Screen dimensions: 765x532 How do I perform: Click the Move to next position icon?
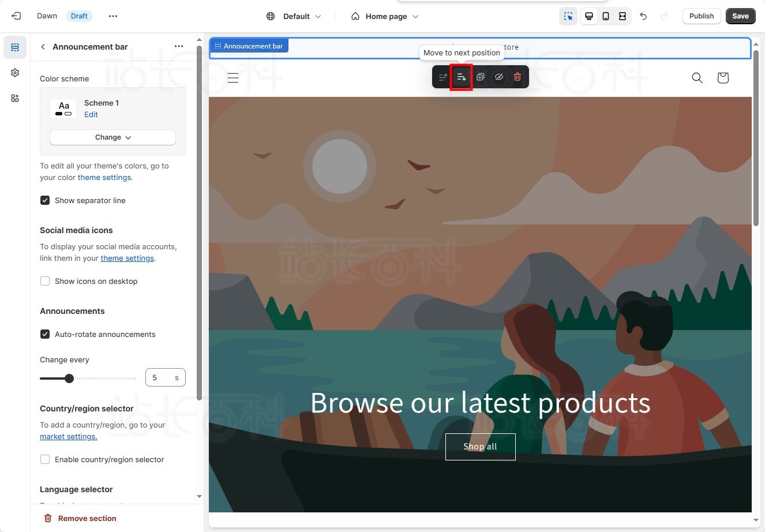[461, 77]
